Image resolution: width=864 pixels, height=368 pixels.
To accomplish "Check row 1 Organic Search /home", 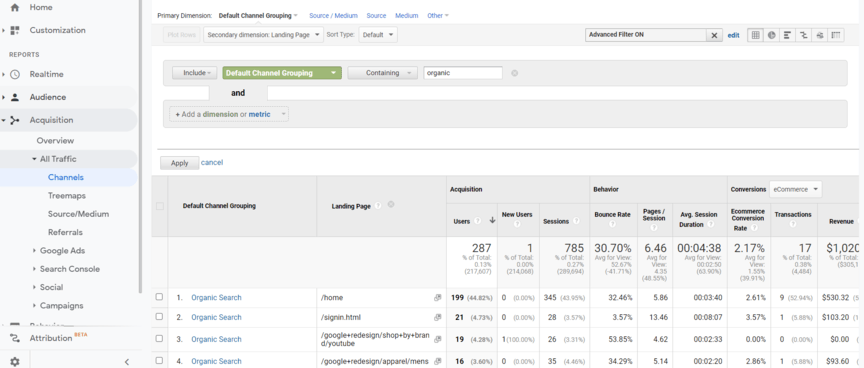I will [159, 297].
